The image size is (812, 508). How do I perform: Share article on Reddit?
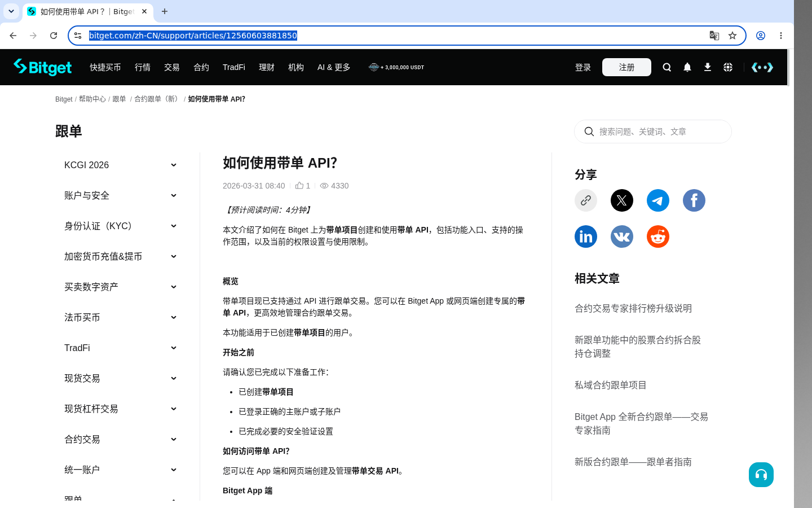(658, 237)
